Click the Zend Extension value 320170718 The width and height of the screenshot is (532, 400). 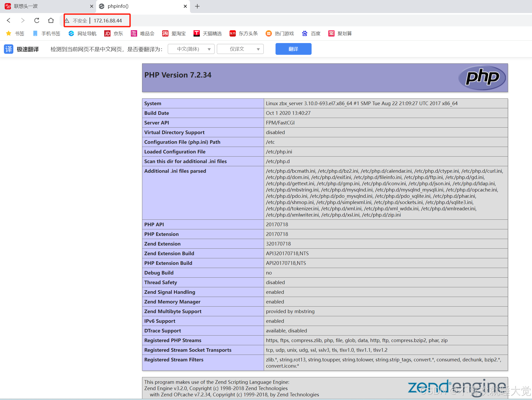[x=278, y=244]
